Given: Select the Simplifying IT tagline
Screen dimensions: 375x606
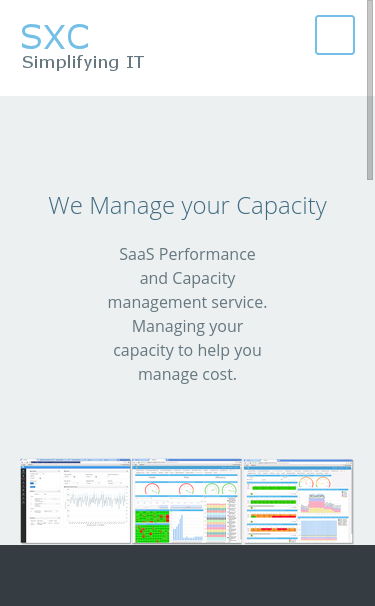Looking at the screenshot, I should [83, 63].
